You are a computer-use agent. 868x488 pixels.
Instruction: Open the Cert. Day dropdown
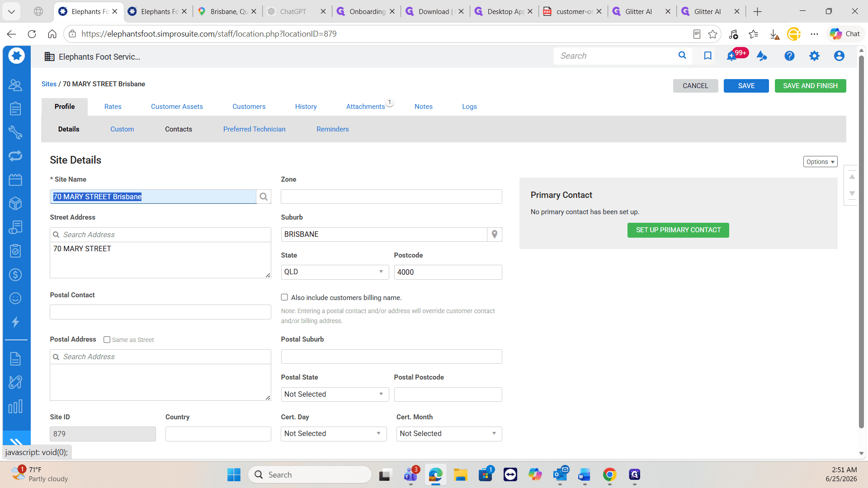[x=334, y=434]
